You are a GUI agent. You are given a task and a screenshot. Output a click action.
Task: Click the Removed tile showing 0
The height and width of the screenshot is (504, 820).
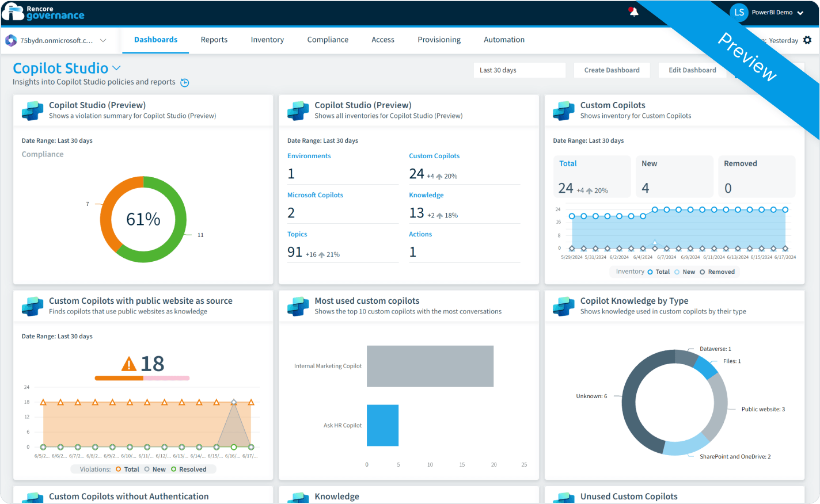tap(757, 177)
